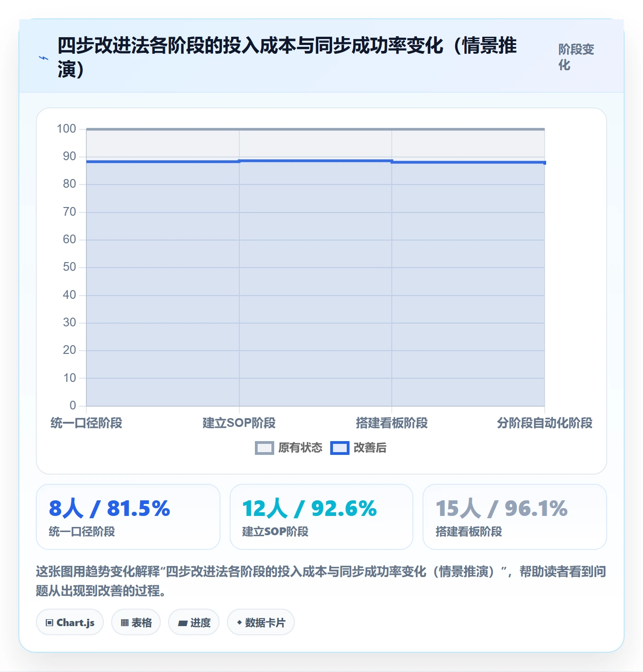Open the 15人 / 96.1% data card
Viewport: 643px width, 672px height.
click(515, 517)
